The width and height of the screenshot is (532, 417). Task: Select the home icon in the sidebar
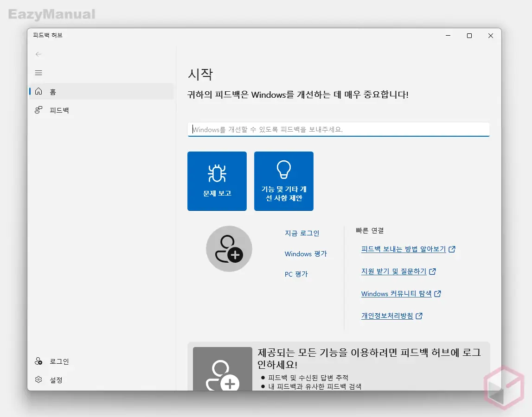coord(39,91)
